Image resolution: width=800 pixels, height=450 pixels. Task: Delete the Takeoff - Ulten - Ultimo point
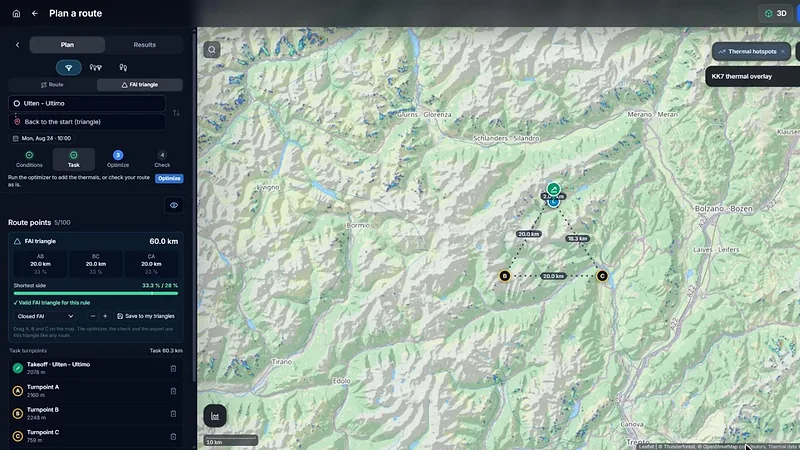(x=173, y=368)
